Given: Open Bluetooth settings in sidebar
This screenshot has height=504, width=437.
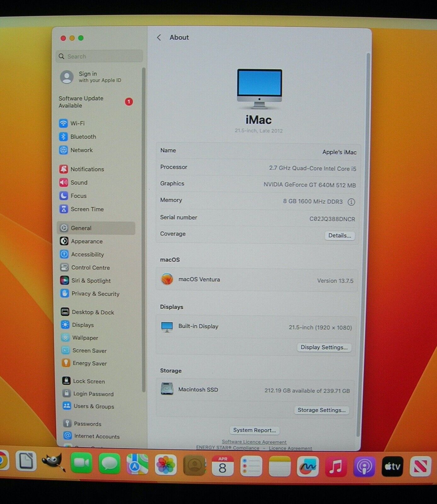Looking at the screenshot, I should (78, 137).
